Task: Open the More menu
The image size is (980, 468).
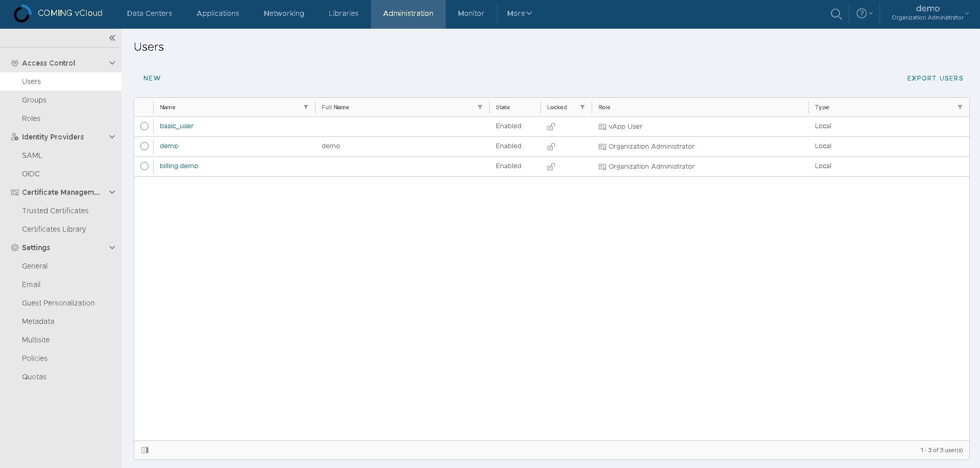Action: (x=519, y=14)
